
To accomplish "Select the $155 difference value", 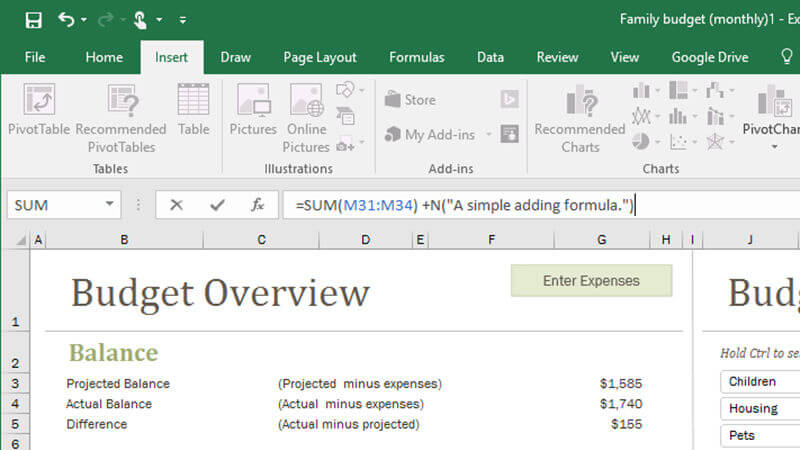I will [x=627, y=424].
